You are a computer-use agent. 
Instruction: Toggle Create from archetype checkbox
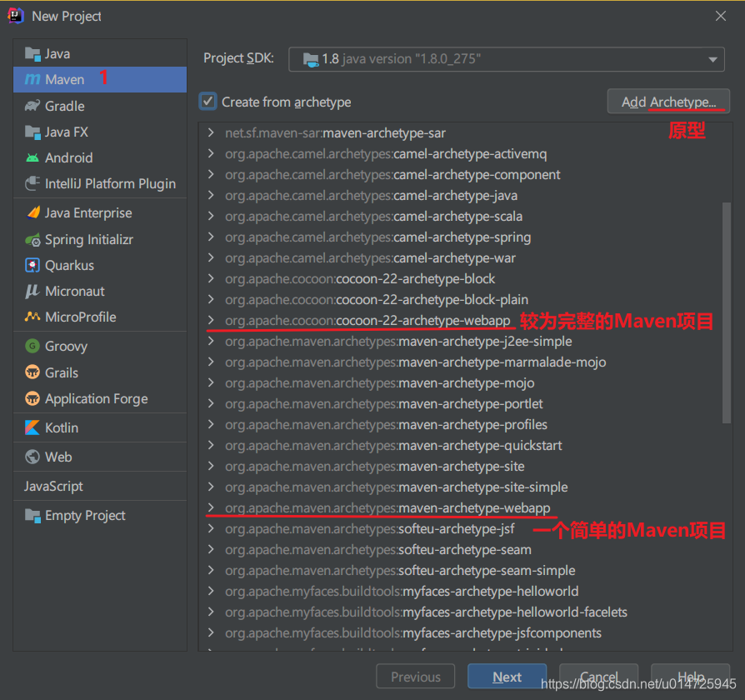coord(207,102)
